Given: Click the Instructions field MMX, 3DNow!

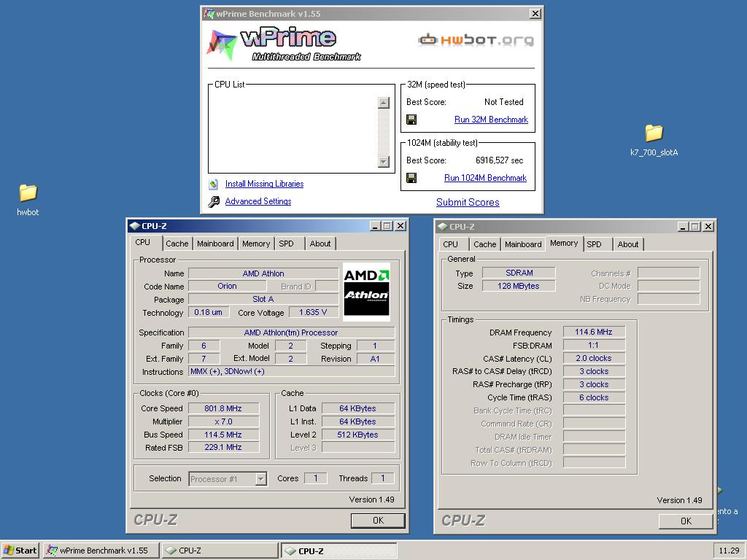Looking at the screenshot, I should click(x=292, y=371).
